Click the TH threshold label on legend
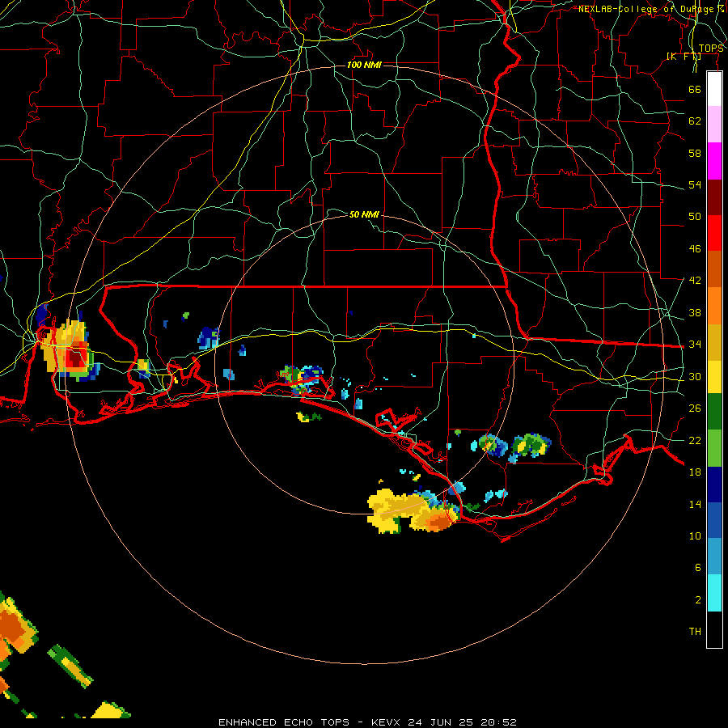 click(695, 632)
